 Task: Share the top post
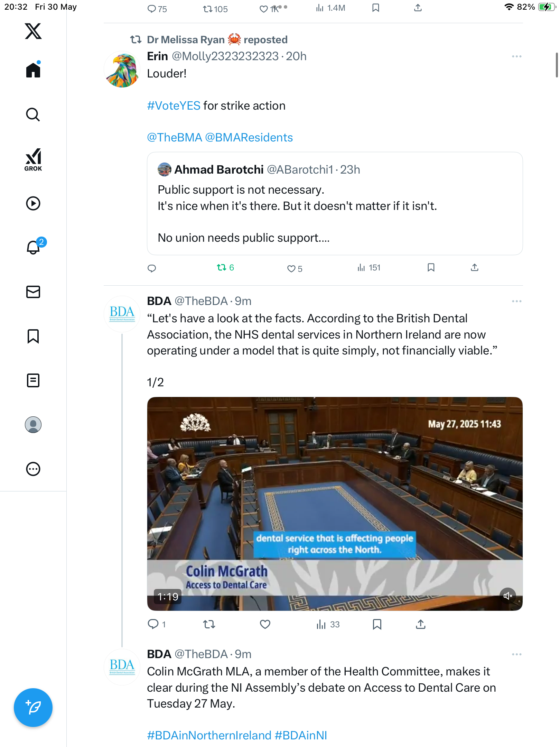pos(418,8)
